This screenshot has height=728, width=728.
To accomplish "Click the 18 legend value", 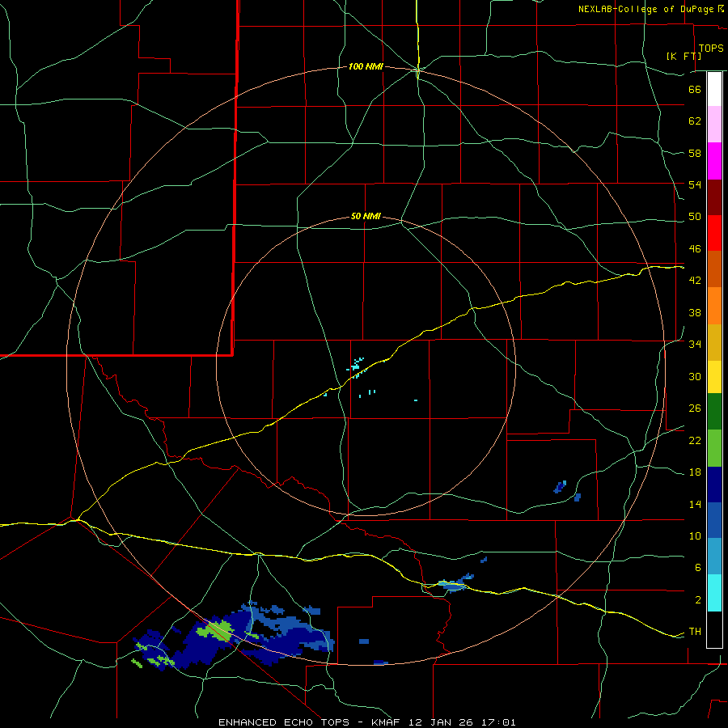I will pos(695,472).
